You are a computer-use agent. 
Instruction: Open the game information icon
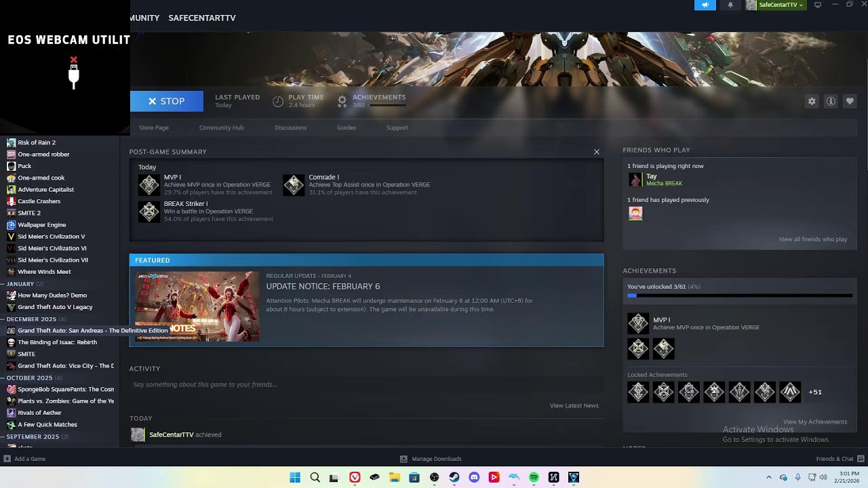[x=831, y=101]
